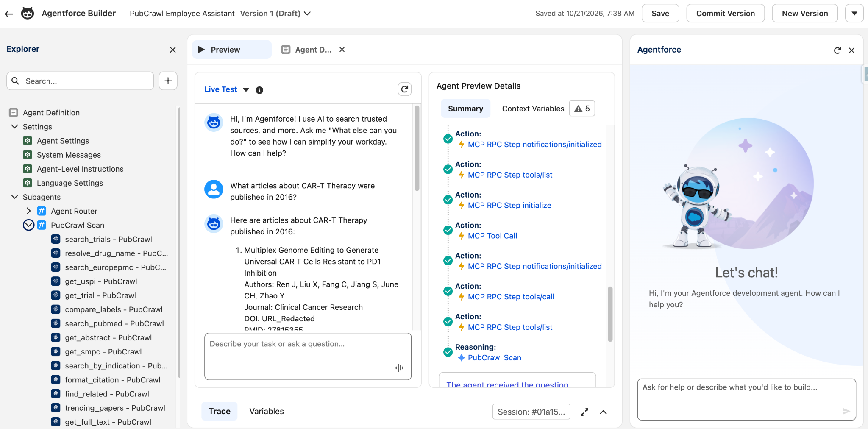Collapse the bottom Trace panel chevron

tap(603, 412)
